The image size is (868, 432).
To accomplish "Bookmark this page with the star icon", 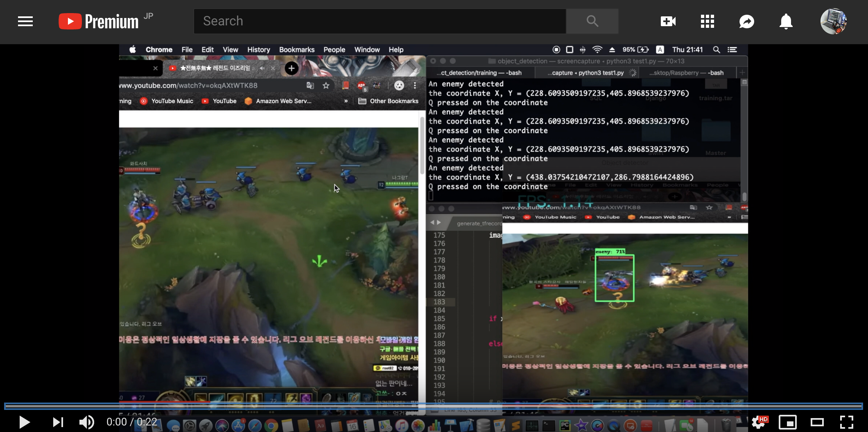I will coord(326,85).
